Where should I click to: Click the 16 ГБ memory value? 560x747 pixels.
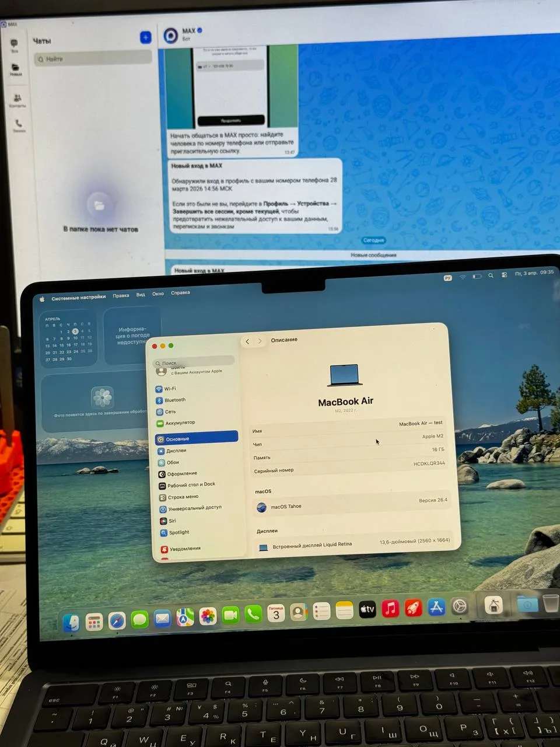pyautogui.click(x=438, y=449)
